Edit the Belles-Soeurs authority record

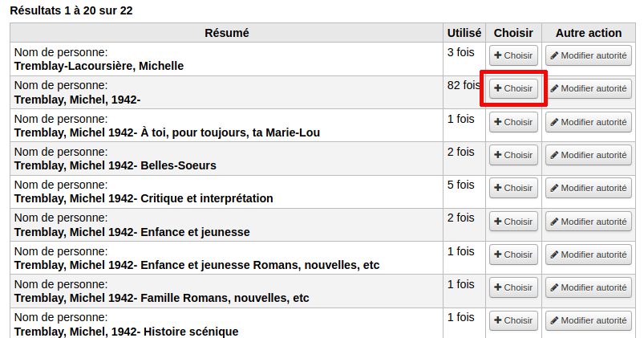589,155
